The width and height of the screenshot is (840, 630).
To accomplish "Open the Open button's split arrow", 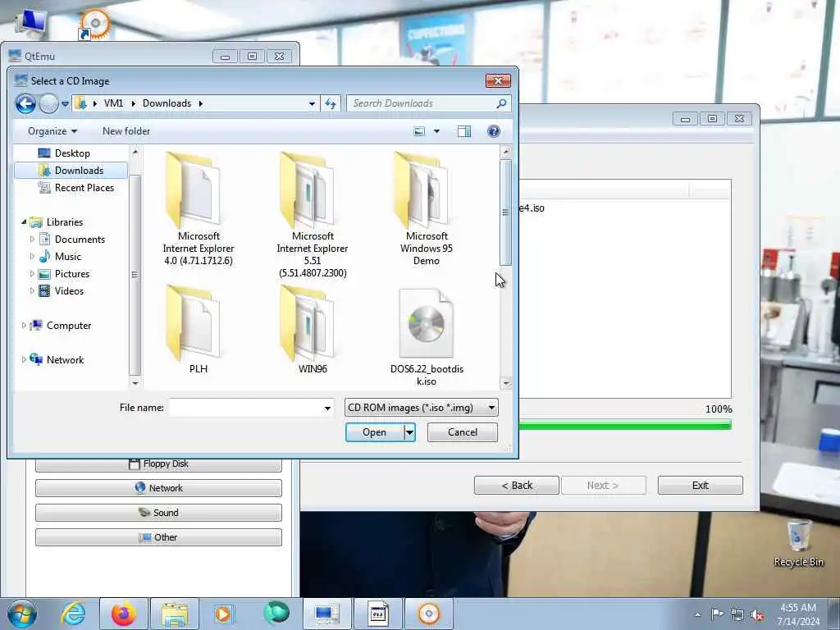I will 409,432.
